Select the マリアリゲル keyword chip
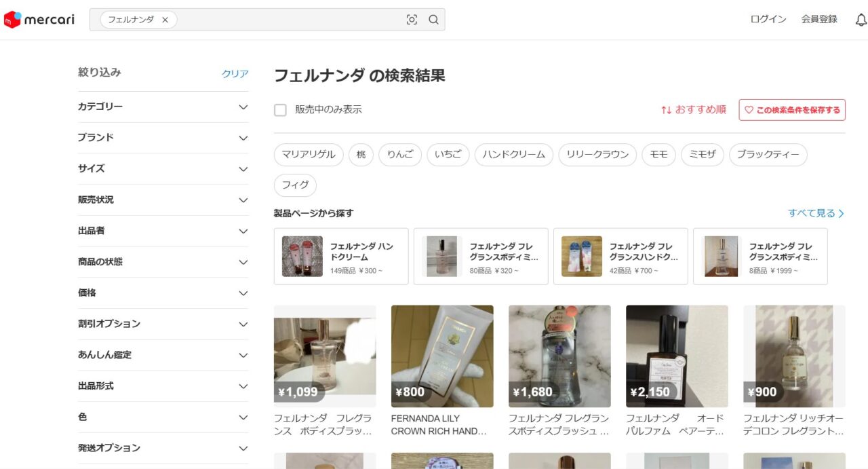The image size is (868, 469). point(309,155)
